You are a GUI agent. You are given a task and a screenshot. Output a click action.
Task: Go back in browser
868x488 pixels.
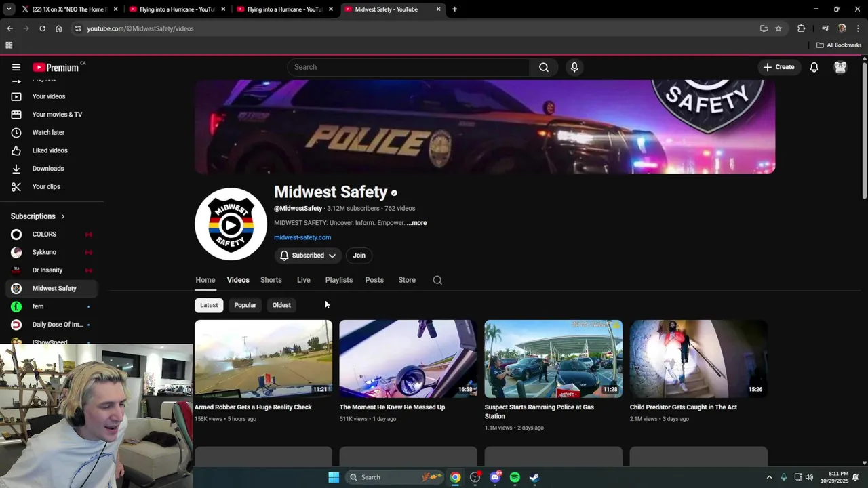point(9,28)
